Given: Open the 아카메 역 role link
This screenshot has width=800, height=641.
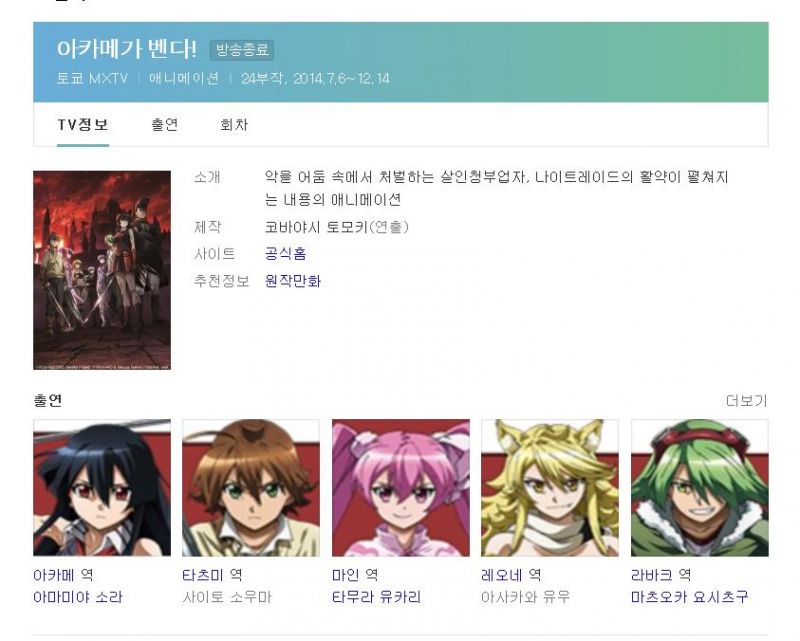Looking at the screenshot, I should point(63,575).
